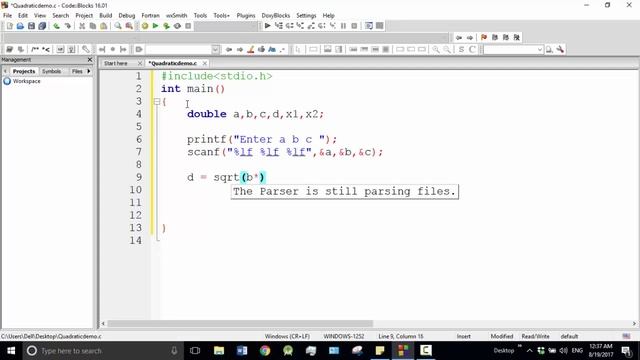
Task: Click the Open file toolbar icon
Action: [x=20, y=26]
